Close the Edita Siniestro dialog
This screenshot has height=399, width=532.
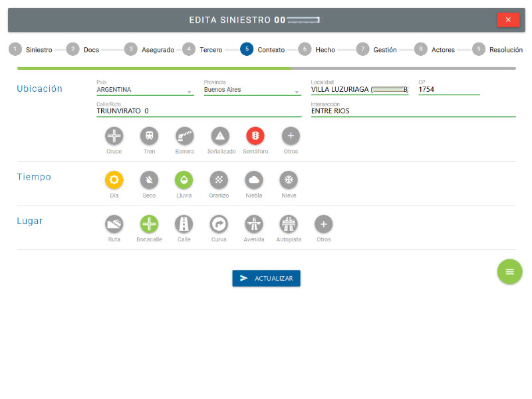click(x=507, y=20)
